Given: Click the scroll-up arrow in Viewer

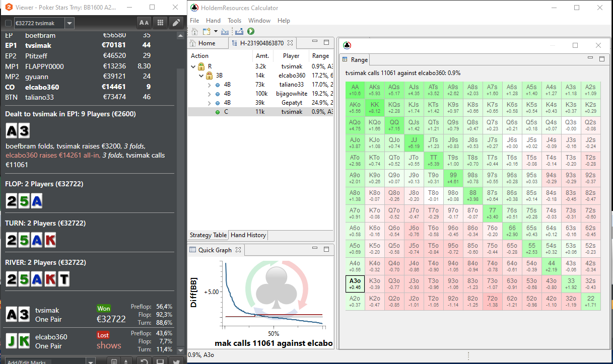Looking at the screenshot, I should (x=181, y=36).
